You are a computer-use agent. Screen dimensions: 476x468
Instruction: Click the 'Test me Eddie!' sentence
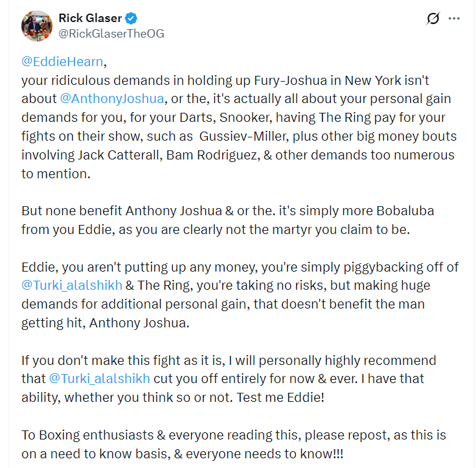pyautogui.click(x=280, y=397)
